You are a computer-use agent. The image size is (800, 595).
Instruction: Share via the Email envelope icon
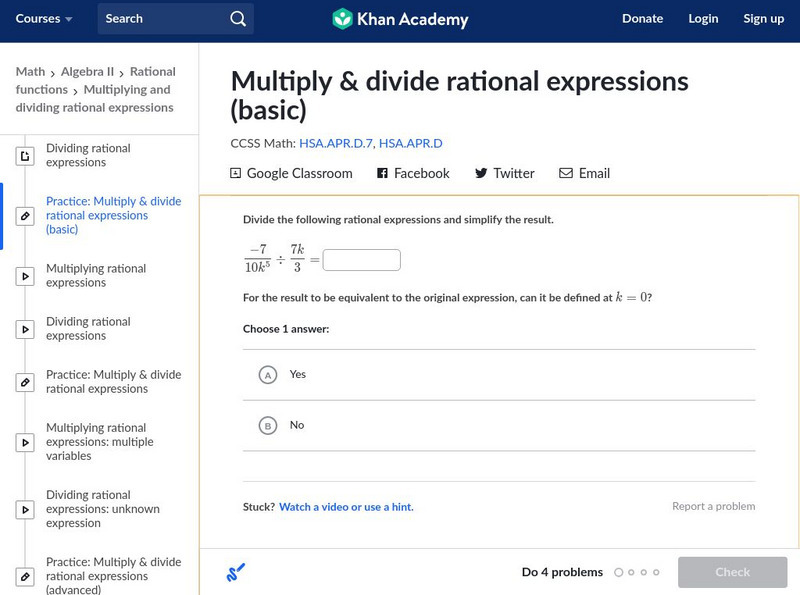565,173
